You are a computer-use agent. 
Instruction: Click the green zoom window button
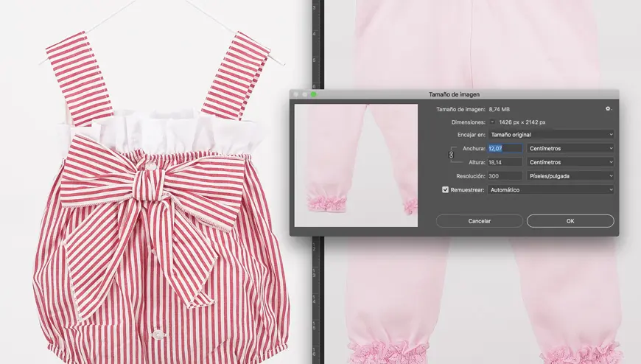coord(313,94)
